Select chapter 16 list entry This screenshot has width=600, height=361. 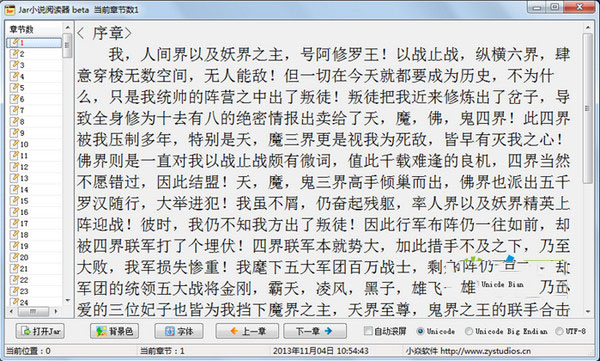click(x=34, y=212)
